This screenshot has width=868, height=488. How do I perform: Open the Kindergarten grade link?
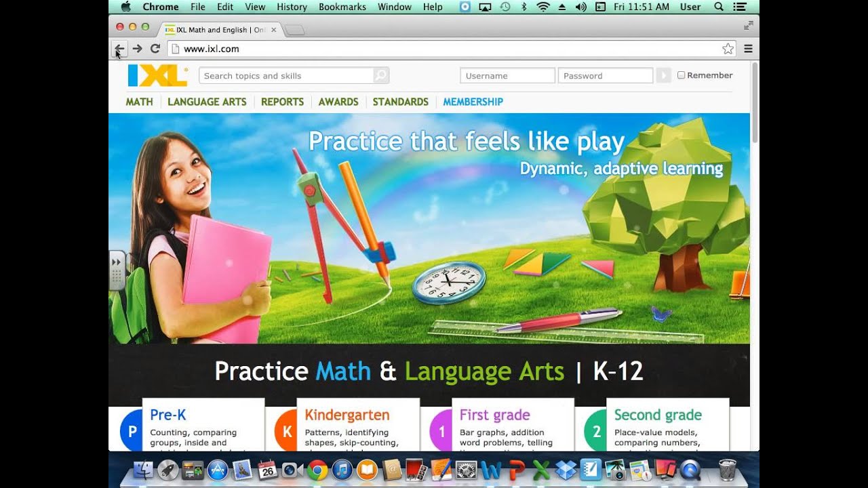347,415
